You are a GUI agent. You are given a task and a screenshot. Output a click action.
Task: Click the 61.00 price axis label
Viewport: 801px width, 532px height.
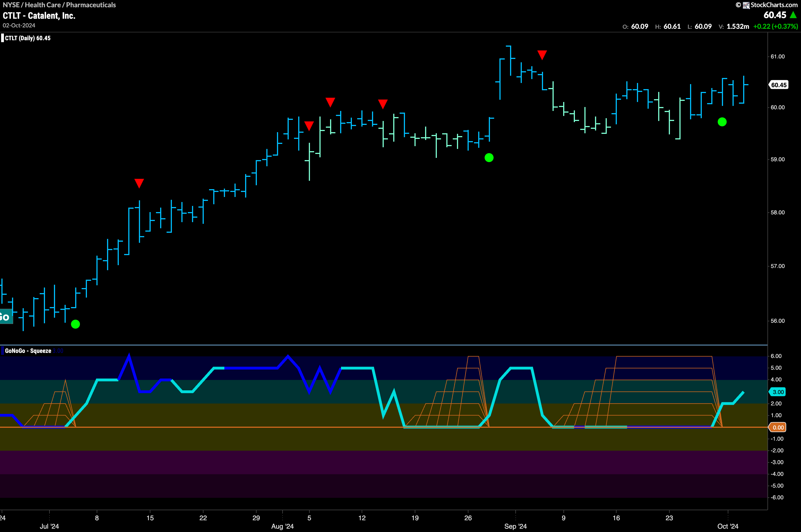[x=778, y=56]
